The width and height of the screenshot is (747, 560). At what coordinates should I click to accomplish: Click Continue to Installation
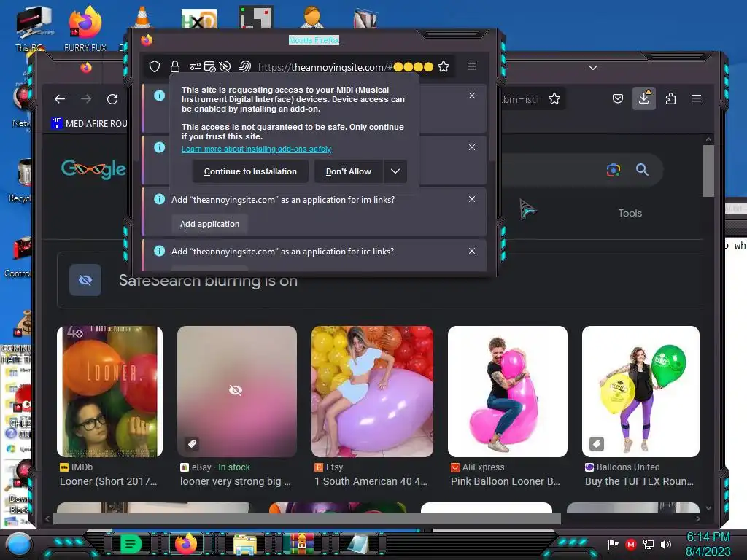[x=250, y=171]
